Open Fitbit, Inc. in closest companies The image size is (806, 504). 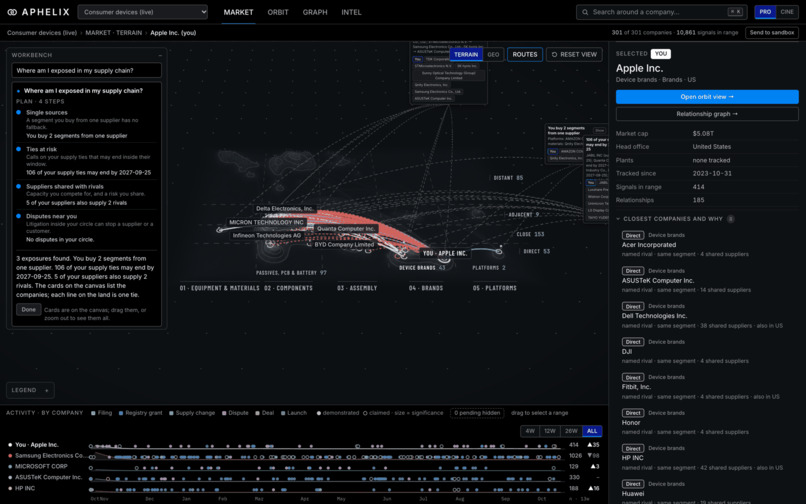pyautogui.click(x=636, y=387)
